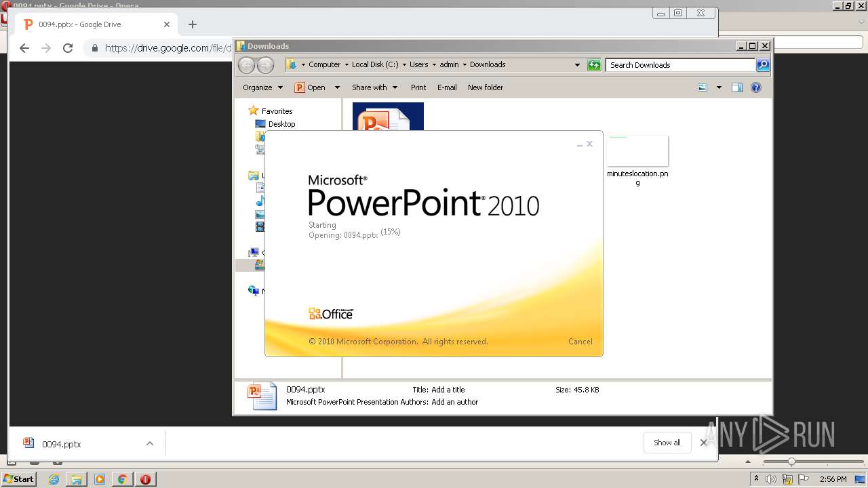
Task: Click Show all downloads button
Action: coord(667,443)
